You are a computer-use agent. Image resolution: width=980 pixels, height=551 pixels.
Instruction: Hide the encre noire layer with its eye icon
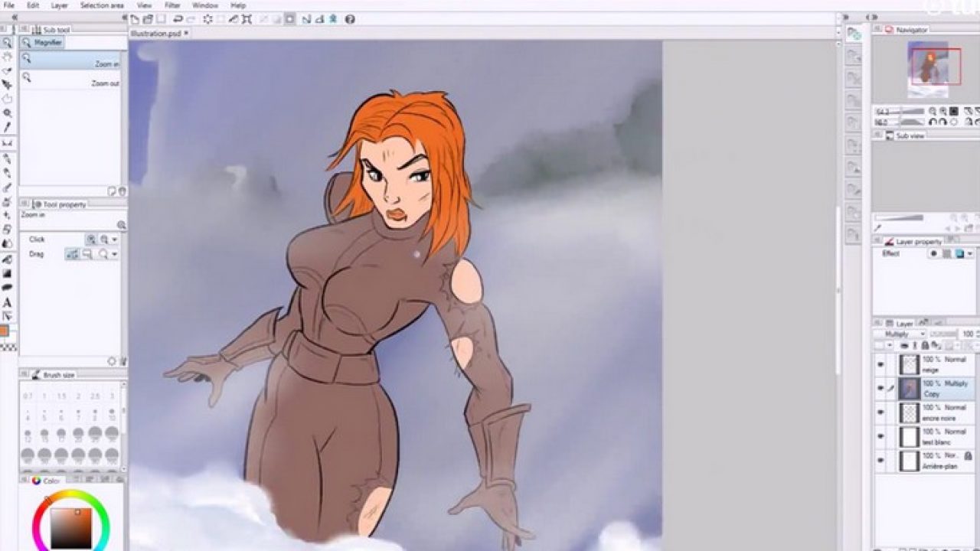pyautogui.click(x=880, y=412)
